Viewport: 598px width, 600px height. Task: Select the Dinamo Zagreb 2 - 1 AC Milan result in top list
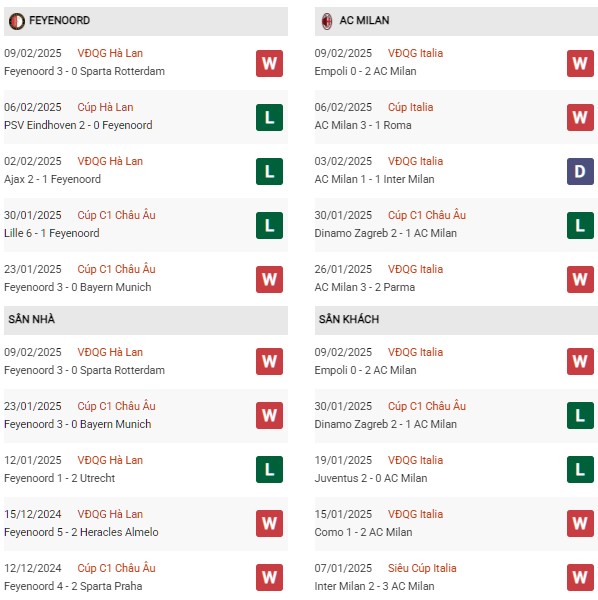[x=386, y=233]
